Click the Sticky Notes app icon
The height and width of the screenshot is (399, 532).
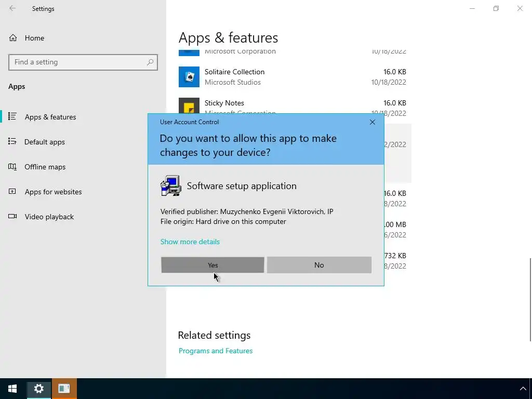[x=189, y=106]
